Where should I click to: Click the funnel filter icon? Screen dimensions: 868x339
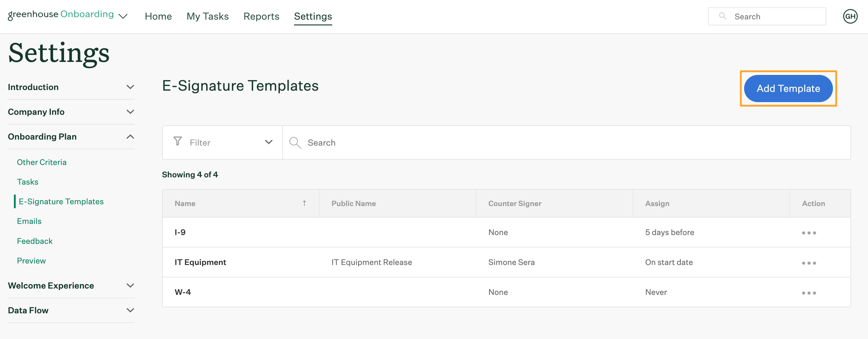point(178,141)
